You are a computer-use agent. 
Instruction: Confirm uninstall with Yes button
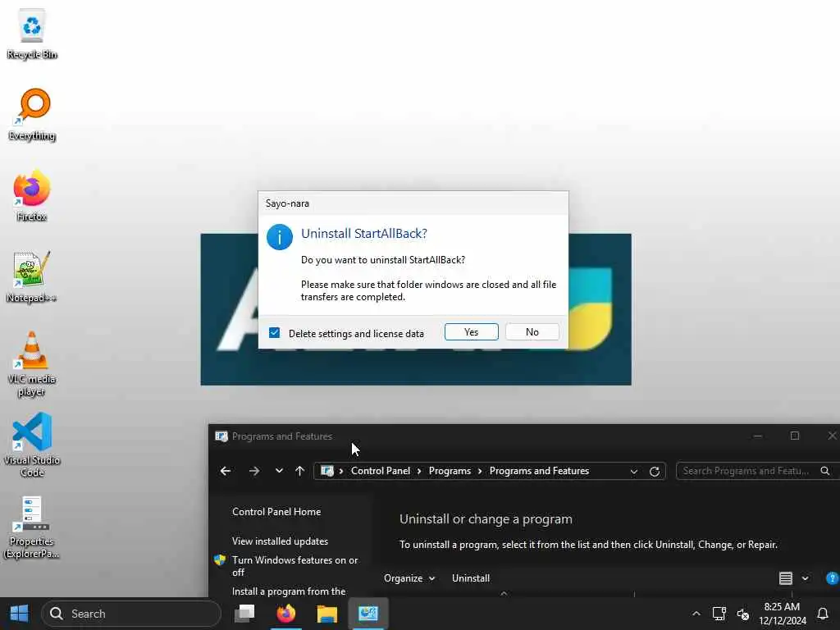point(471,332)
